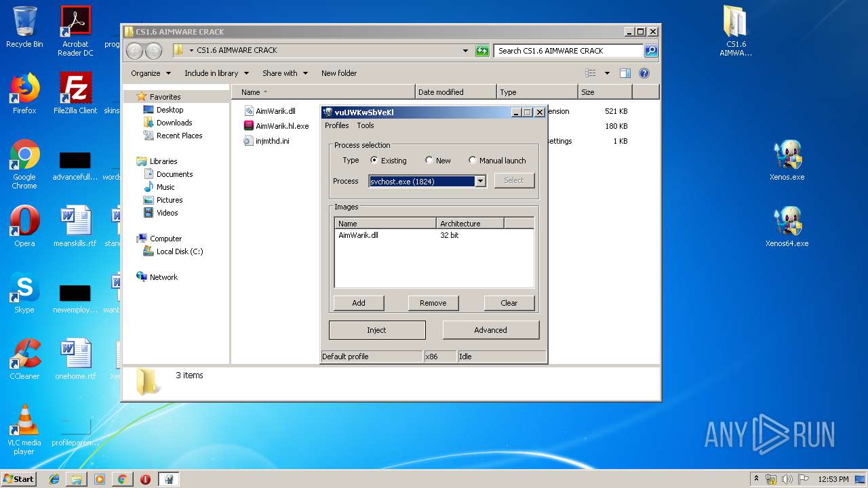Open onehome.rtf desktop document

[75, 359]
